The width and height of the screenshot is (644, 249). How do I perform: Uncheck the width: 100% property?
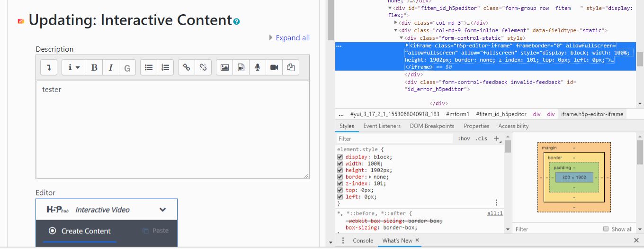pos(340,164)
